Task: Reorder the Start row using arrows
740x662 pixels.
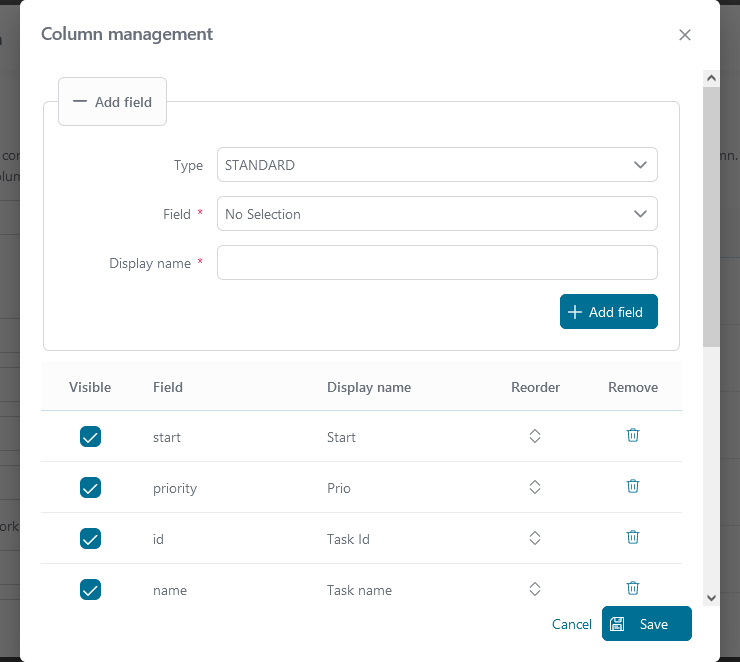Action: pyautogui.click(x=535, y=436)
